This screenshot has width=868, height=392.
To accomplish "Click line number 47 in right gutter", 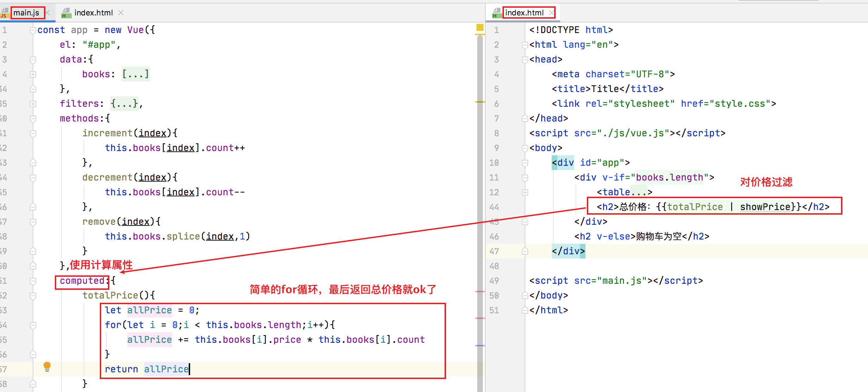I will tap(494, 251).
